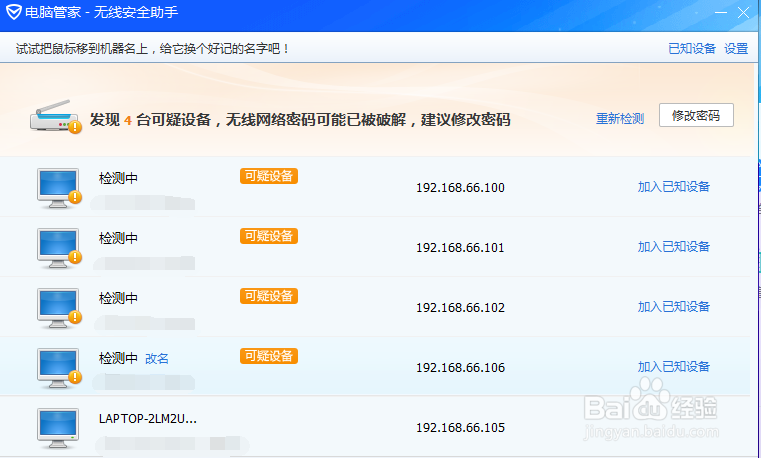The height and width of the screenshot is (458, 761).
Task: Click the 试试把鼠标移到机器名上 hint text
Action: (x=152, y=49)
